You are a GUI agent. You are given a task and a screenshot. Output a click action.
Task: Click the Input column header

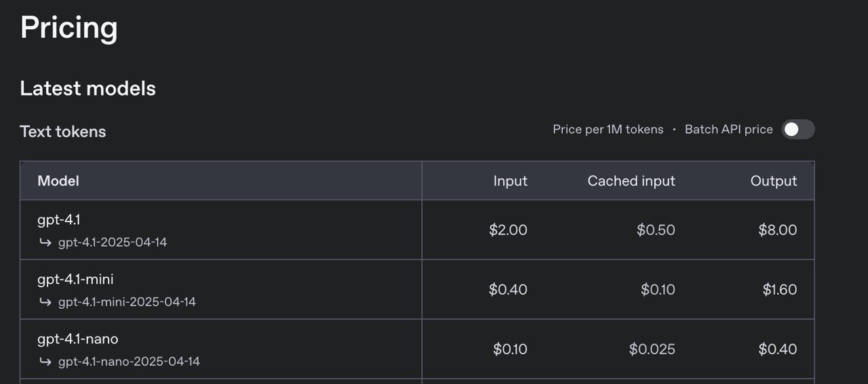click(x=511, y=181)
